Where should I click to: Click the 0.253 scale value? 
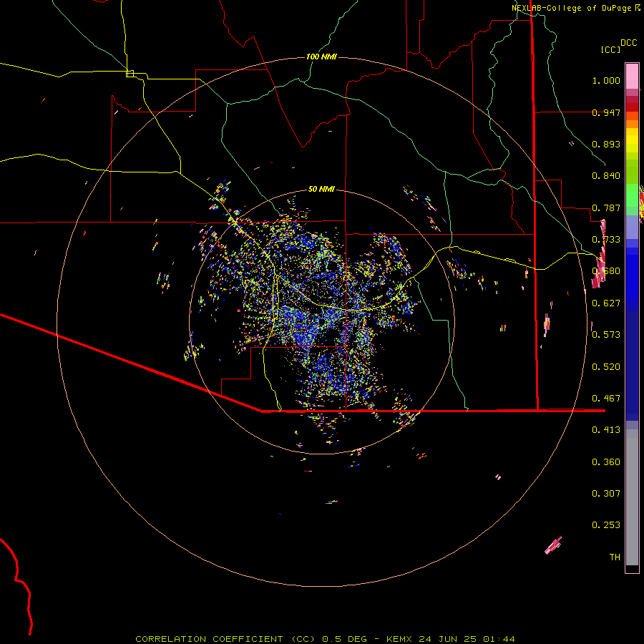[x=606, y=525]
